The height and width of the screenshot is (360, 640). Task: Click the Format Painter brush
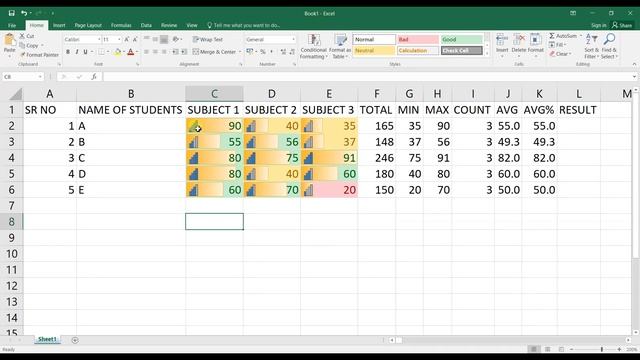click(23, 55)
